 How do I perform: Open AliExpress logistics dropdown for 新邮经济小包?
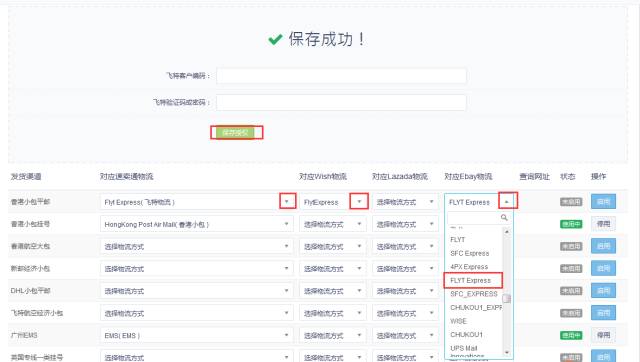tap(196, 269)
